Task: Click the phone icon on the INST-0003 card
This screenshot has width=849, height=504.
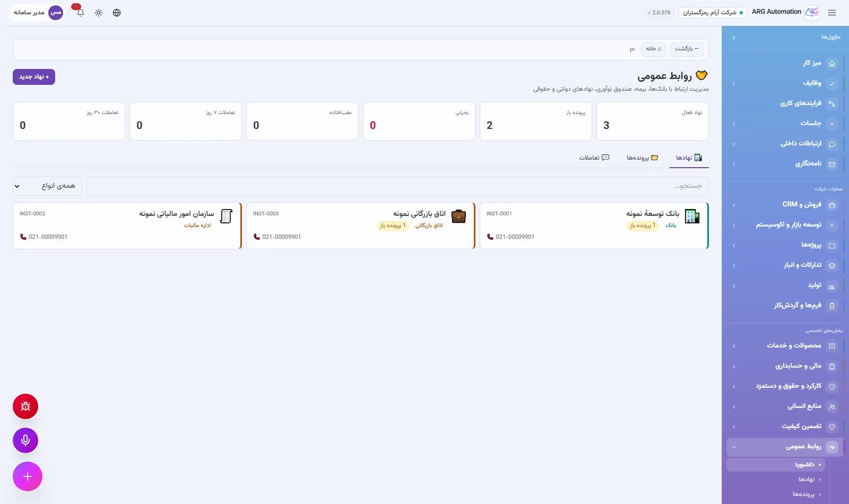Action: tap(257, 237)
